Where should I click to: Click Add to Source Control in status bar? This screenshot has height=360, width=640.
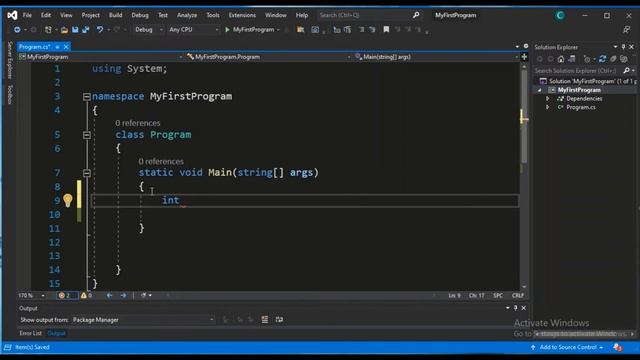(x=567, y=347)
